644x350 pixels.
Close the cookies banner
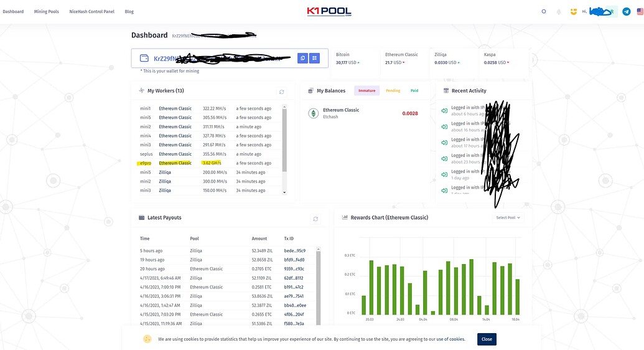pos(487,339)
